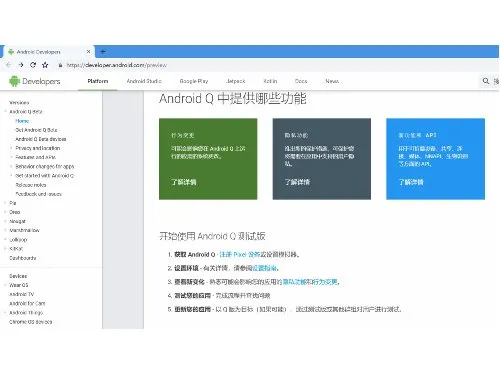Select Home in the sidebar
Viewport: 500px width, 375px height.
coord(22,121)
